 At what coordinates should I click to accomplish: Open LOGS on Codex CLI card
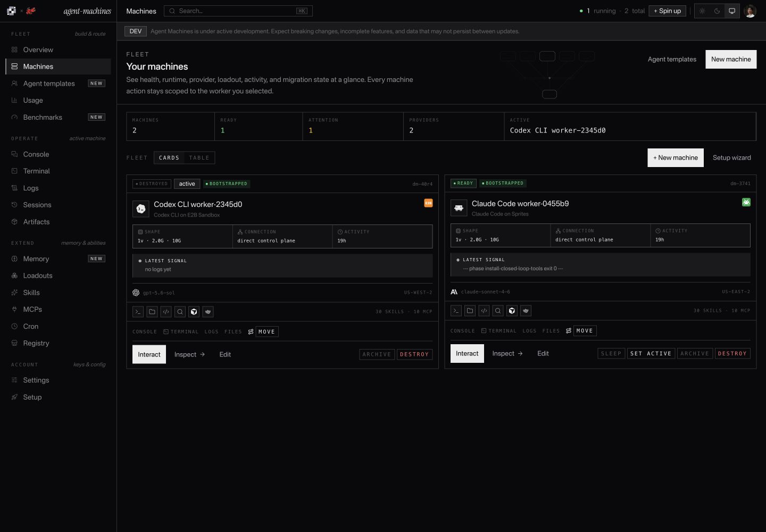pos(212,331)
